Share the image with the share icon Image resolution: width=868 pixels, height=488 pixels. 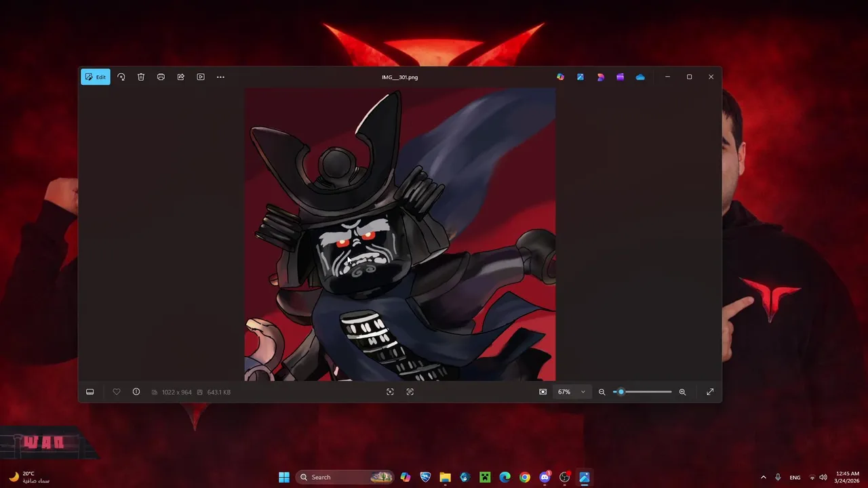[181, 77]
